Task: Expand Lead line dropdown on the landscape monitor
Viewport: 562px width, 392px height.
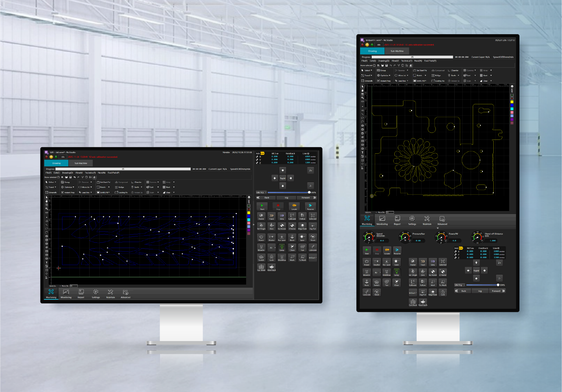Action: (91, 193)
